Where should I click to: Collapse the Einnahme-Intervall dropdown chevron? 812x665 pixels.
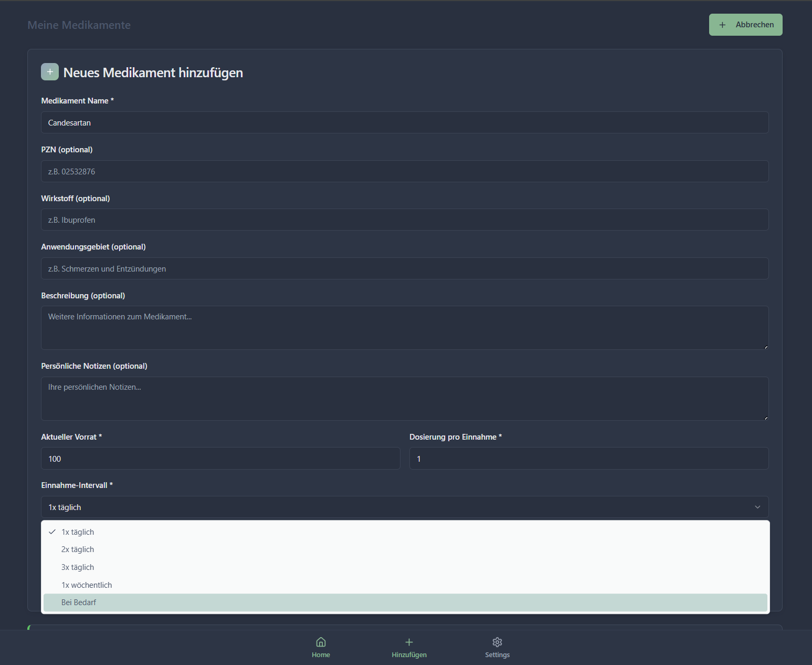757,507
